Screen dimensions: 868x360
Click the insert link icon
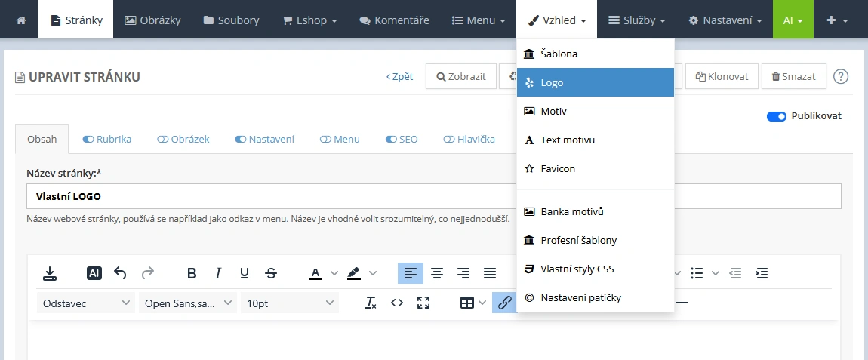505,303
